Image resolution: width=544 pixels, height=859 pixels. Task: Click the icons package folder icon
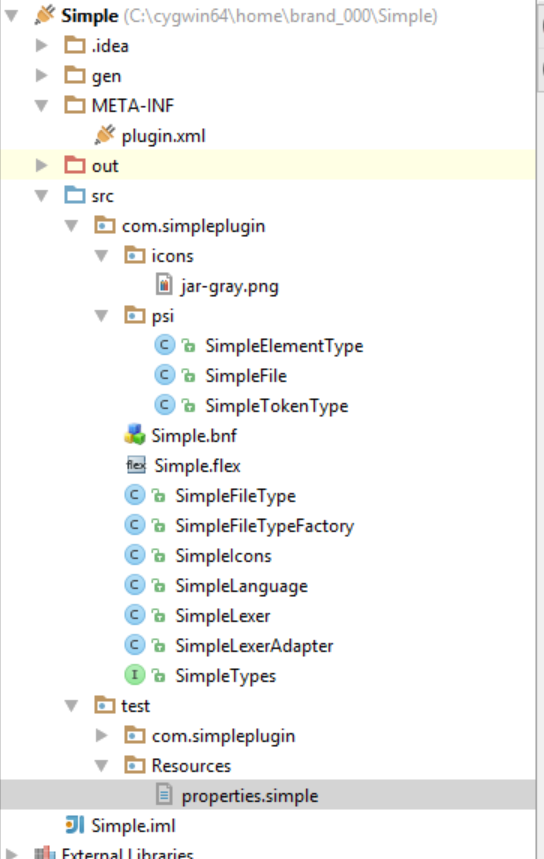[x=135, y=255]
